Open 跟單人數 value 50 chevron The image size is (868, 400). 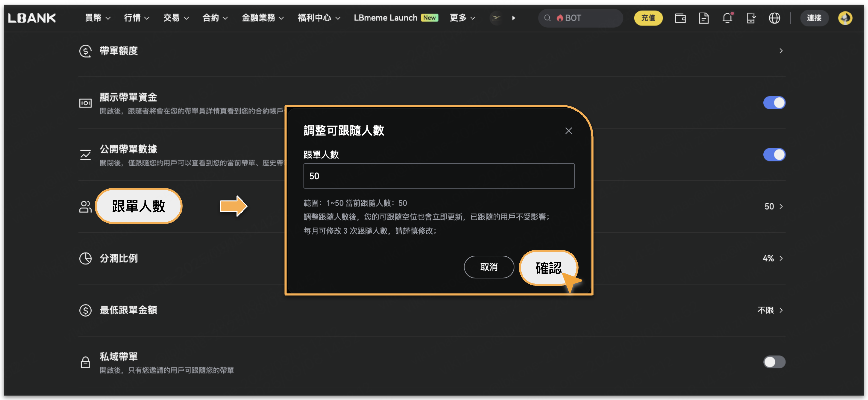pyautogui.click(x=781, y=206)
